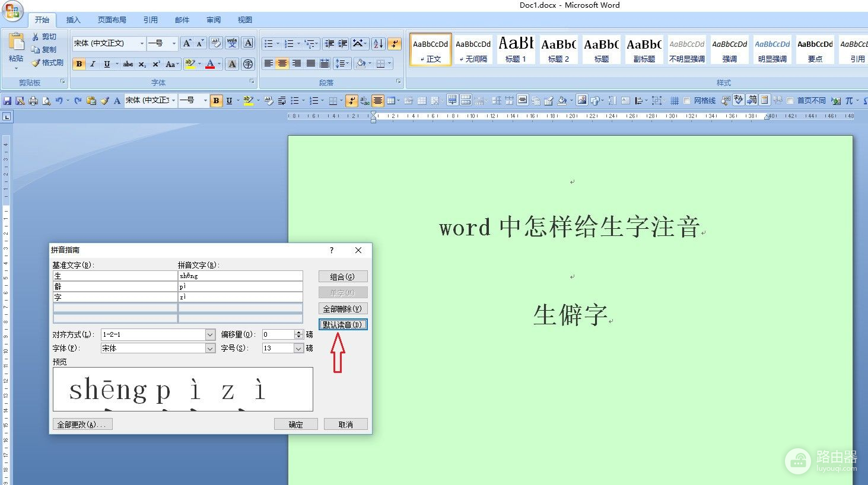868x485 pixels.
Task: Switch to the 插入 ribbon tab
Action: (x=73, y=20)
